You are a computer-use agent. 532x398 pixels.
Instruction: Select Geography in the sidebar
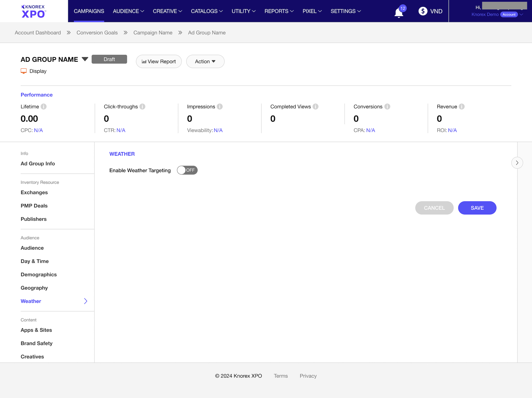click(x=34, y=288)
